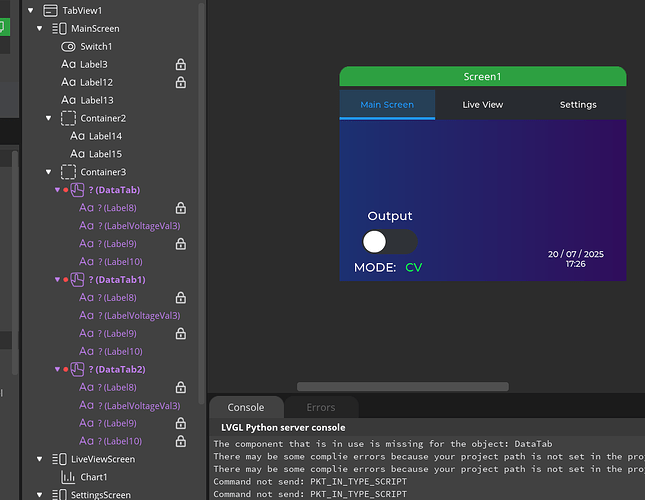Toggle the lock on Label8 under DataTab
The width and height of the screenshot is (645, 500).
pyautogui.click(x=181, y=208)
